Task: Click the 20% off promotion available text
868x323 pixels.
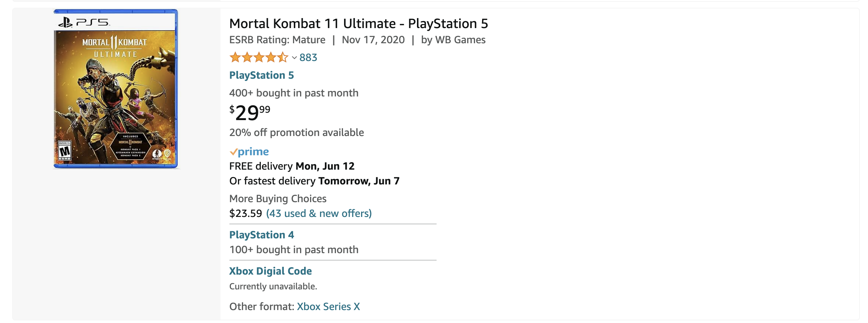Action: point(296,133)
